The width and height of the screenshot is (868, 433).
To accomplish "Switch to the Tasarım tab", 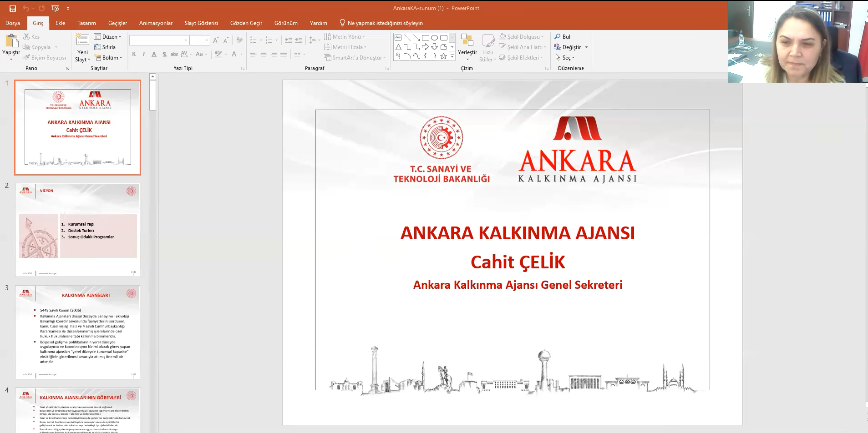I will coord(86,23).
